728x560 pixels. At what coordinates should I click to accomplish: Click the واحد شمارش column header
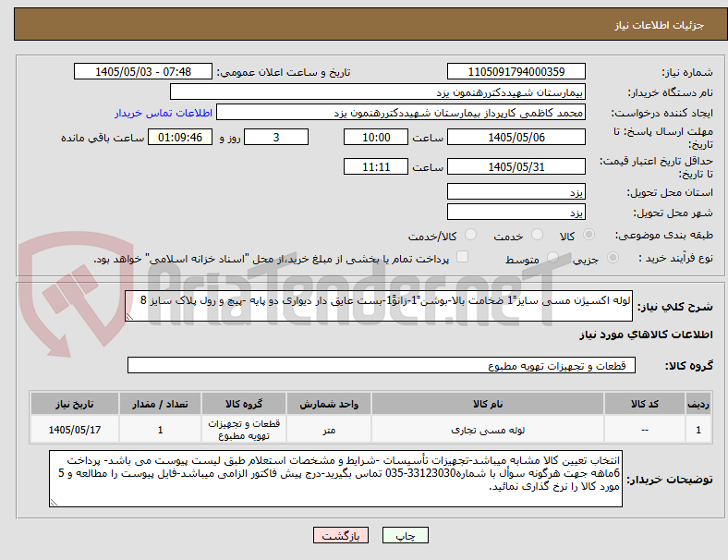329,404
